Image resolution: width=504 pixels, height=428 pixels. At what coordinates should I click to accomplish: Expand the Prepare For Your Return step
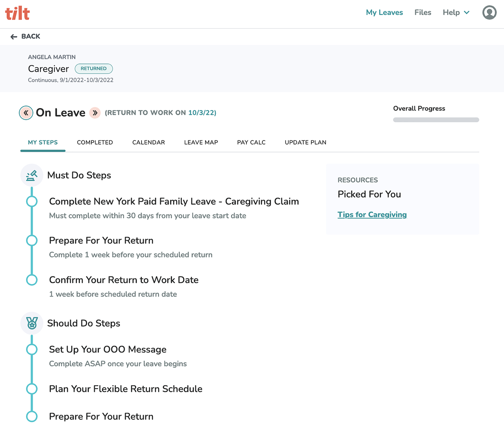(101, 240)
